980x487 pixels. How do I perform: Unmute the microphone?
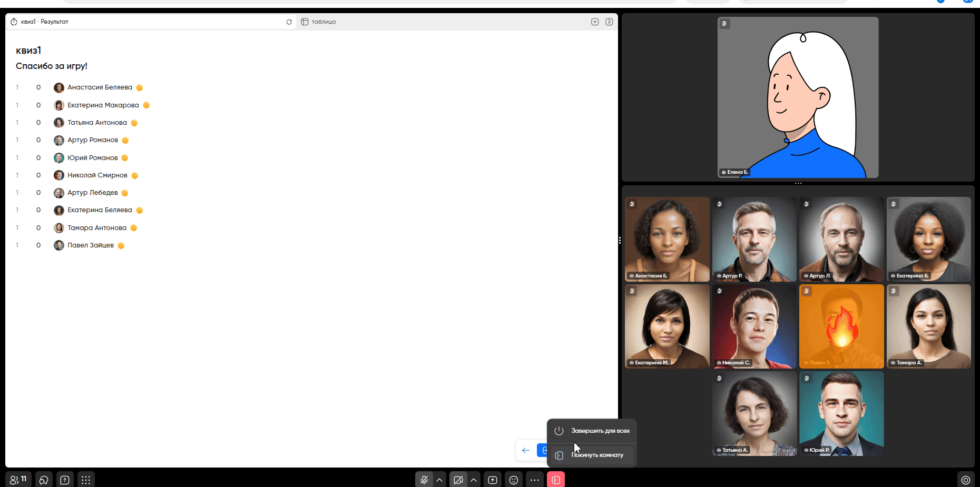(424, 480)
